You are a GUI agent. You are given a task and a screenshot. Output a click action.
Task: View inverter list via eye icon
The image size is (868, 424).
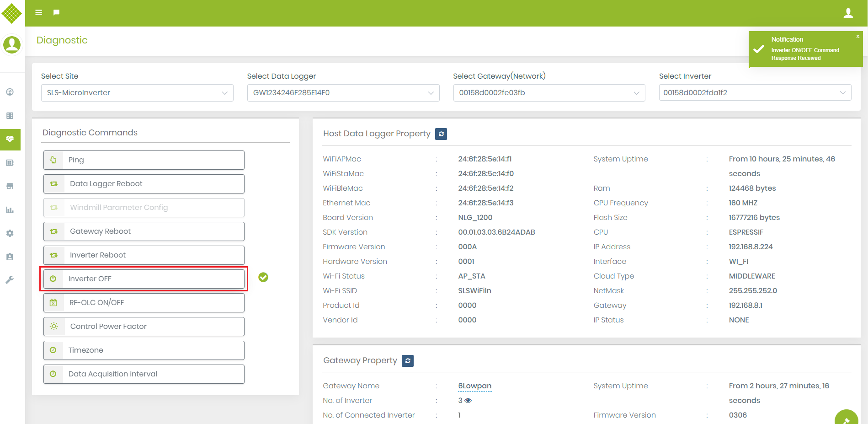click(468, 401)
